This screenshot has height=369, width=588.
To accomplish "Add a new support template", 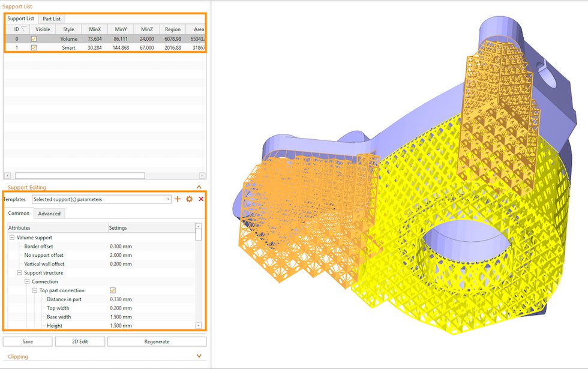I will 178,199.
